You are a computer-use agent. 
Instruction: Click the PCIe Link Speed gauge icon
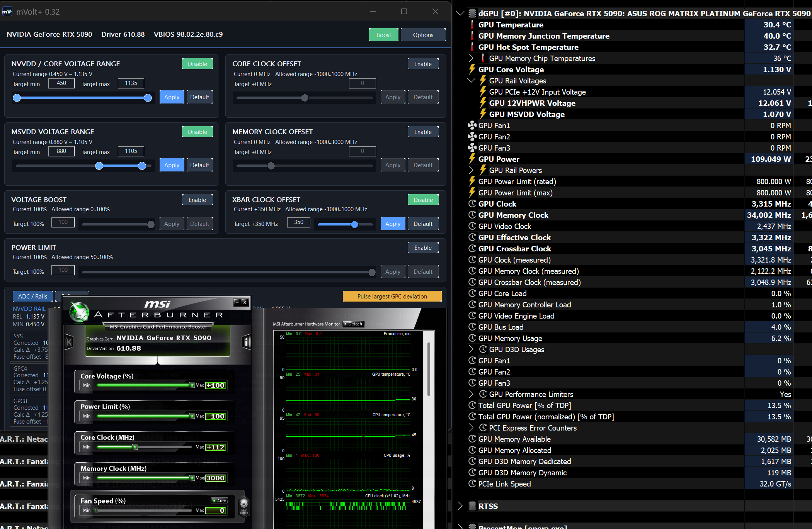click(472, 484)
